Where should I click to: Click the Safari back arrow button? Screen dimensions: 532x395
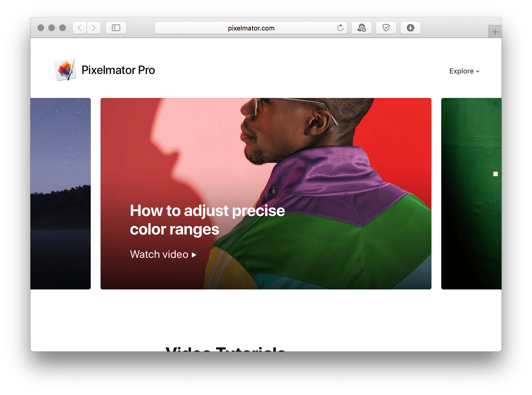(x=80, y=28)
